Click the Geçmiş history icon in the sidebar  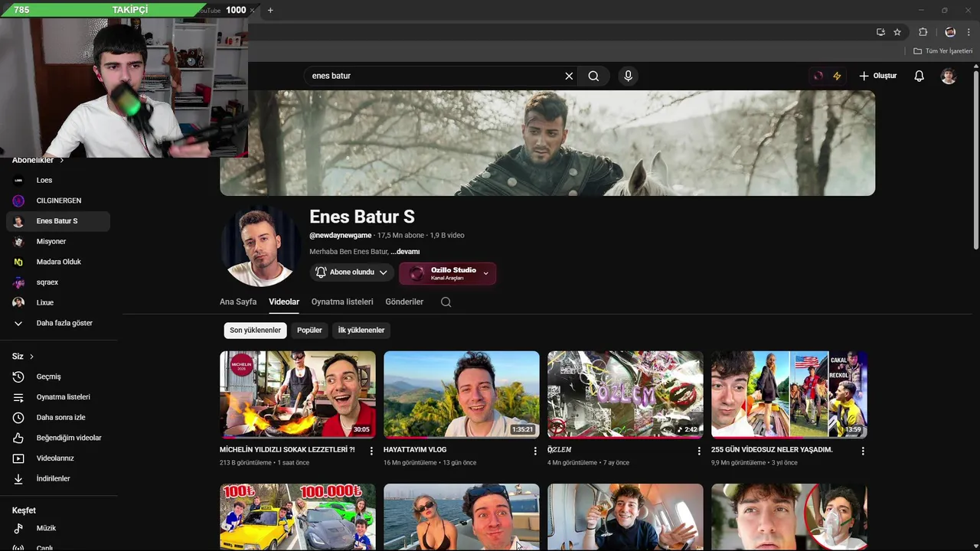point(18,377)
